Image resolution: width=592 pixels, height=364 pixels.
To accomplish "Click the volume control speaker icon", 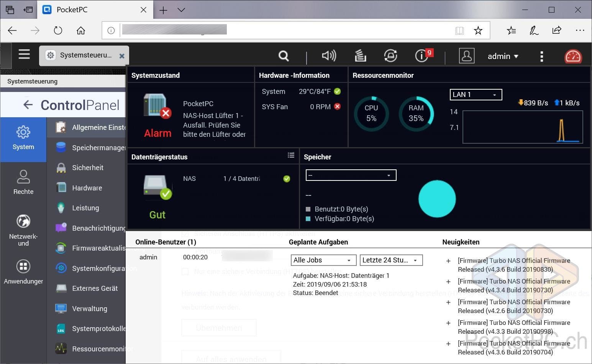I will (x=329, y=56).
